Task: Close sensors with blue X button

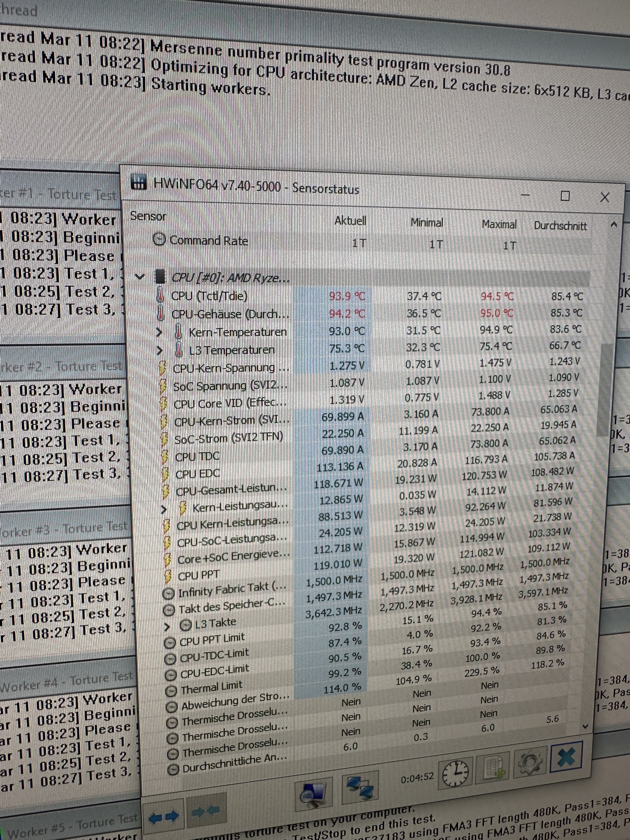Action: tap(566, 757)
